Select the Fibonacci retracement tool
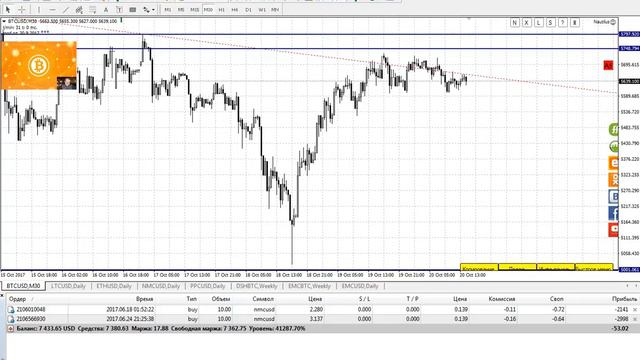This screenshot has width=640, height=360. [x=93, y=9]
